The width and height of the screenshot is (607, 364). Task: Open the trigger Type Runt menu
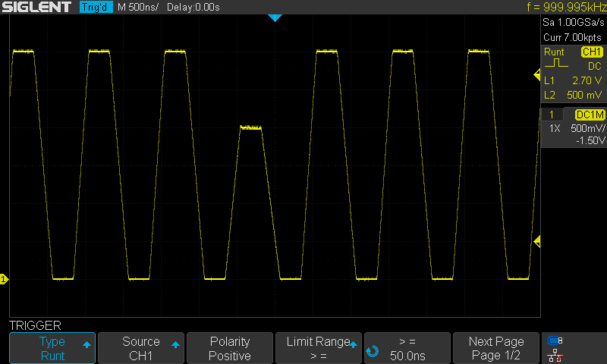[52, 348]
